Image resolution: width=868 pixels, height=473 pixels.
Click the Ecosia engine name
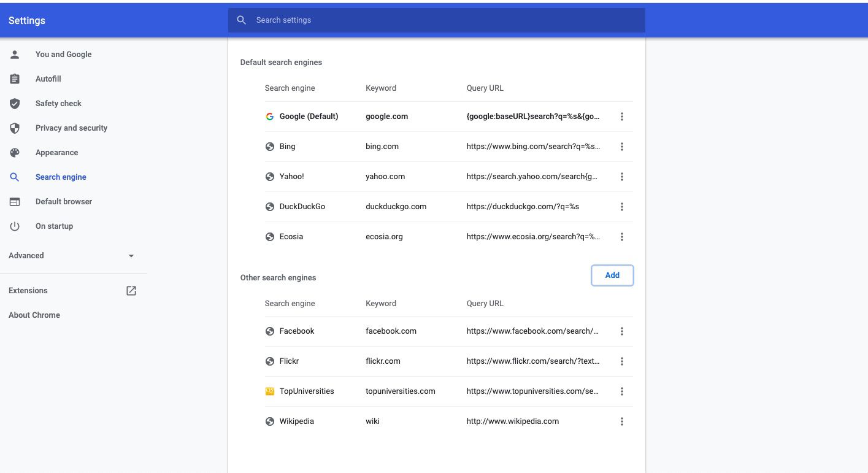[x=291, y=237]
